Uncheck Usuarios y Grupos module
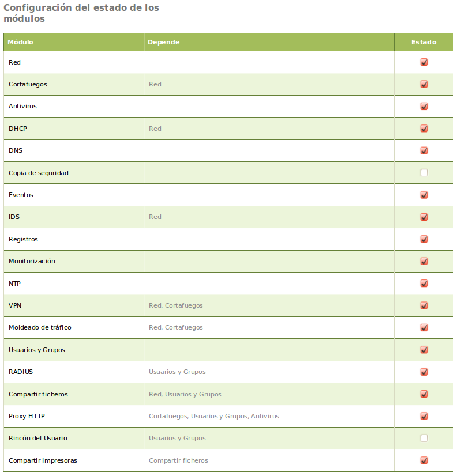This screenshot has height=476, width=458. (x=424, y=350)
